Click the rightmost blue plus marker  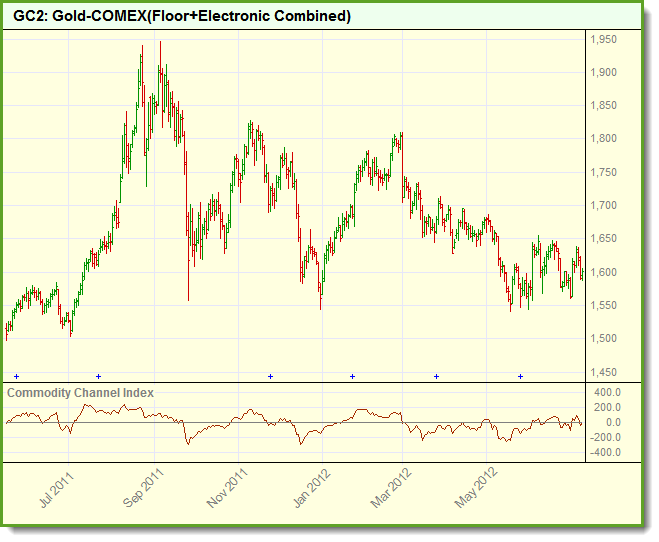[520, 376]
